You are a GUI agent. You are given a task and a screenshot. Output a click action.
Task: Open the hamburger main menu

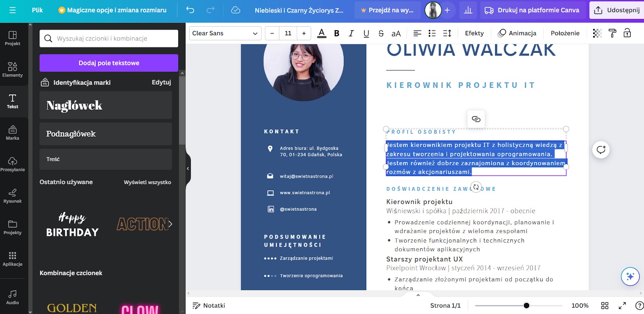[12, 10]
